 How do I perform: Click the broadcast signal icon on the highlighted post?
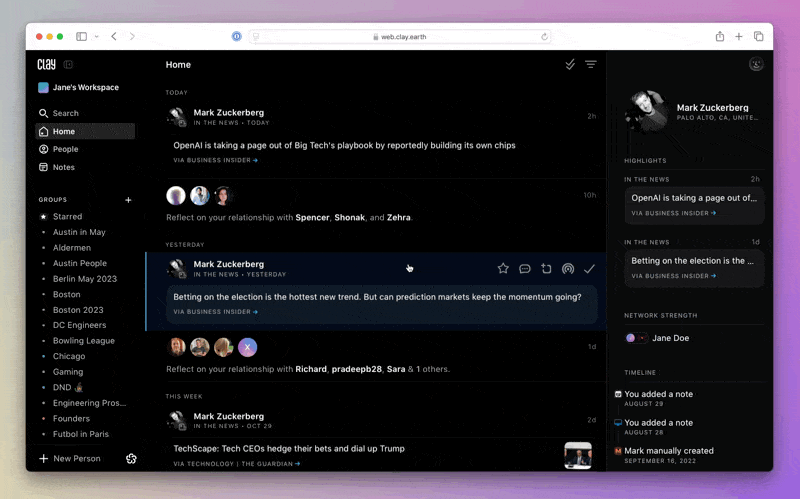pos(568,269)
